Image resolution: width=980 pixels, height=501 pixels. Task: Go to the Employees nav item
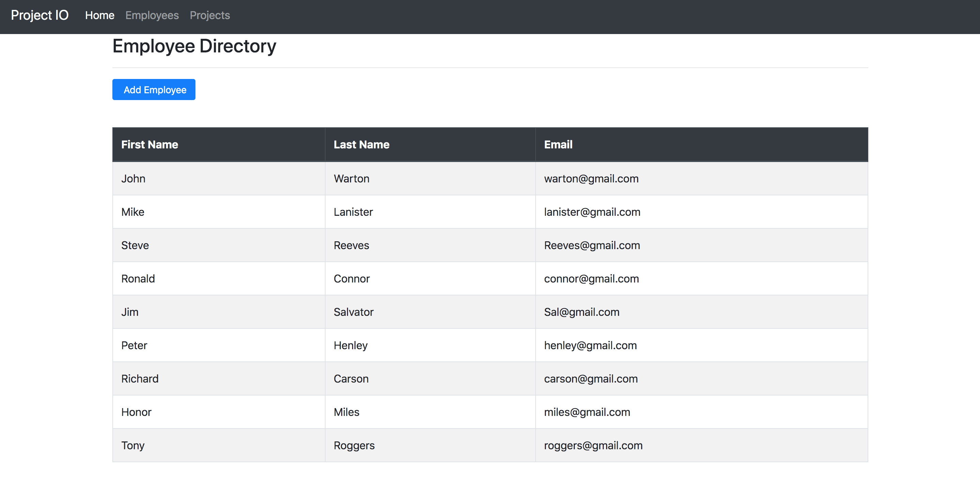pyautogui.click(x=152, y=15)
